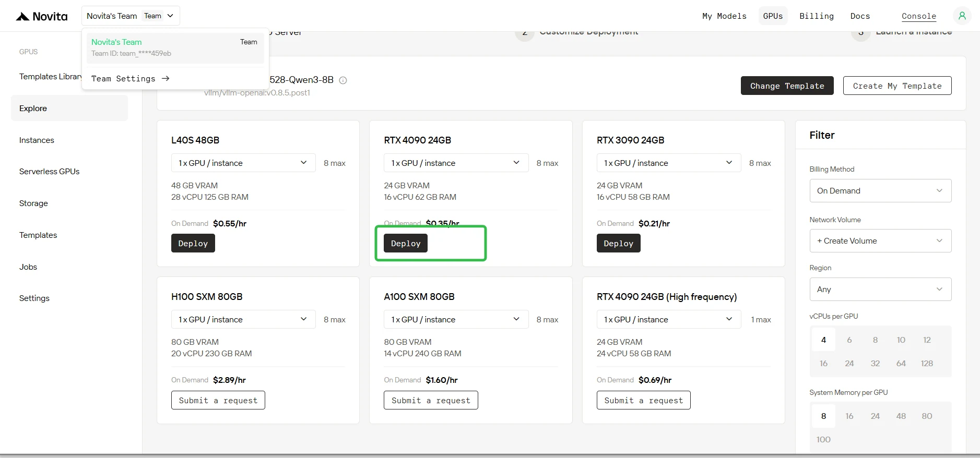Open Team Settings from the team menu
The image size is (980, 458).
pos(131,79)
